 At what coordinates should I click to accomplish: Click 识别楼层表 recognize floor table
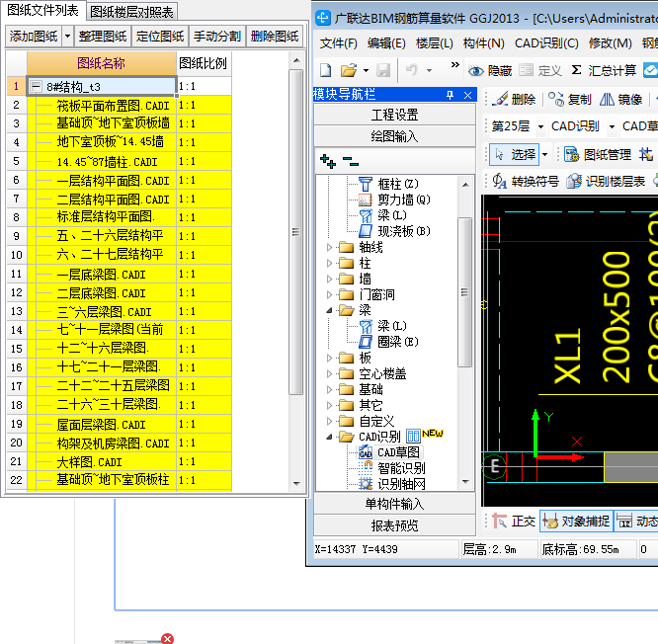coord(606,181)
